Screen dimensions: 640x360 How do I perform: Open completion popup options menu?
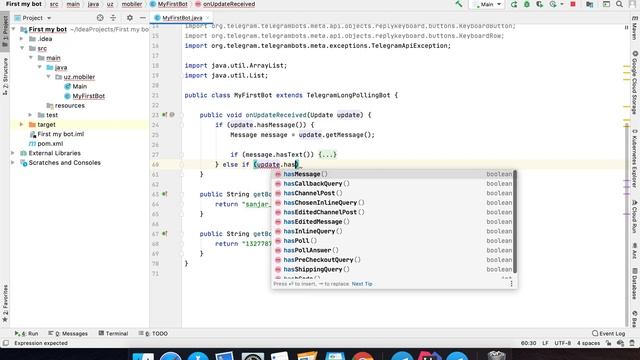click(511, 284)
